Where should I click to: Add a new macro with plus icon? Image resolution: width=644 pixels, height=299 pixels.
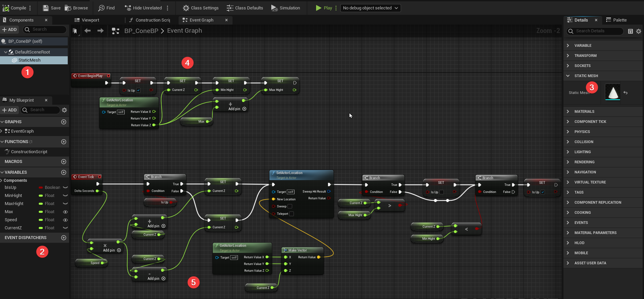64,162
